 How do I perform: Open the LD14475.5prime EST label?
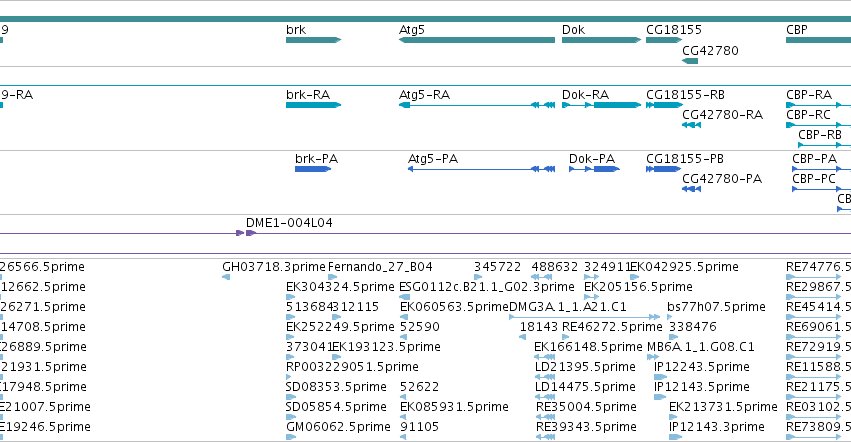(x=585, y=387)
